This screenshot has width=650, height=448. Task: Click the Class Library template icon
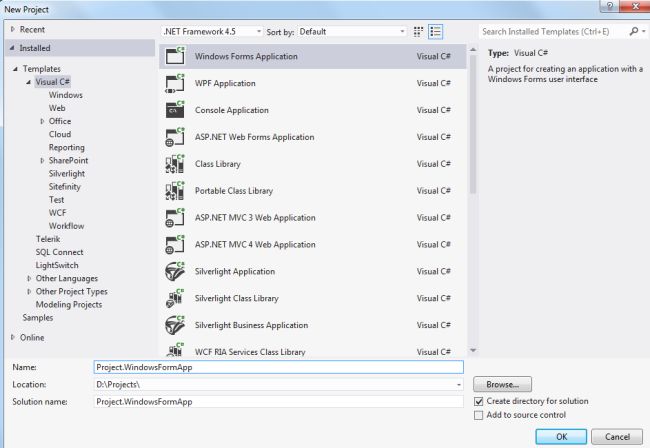[x=175, y=164]
